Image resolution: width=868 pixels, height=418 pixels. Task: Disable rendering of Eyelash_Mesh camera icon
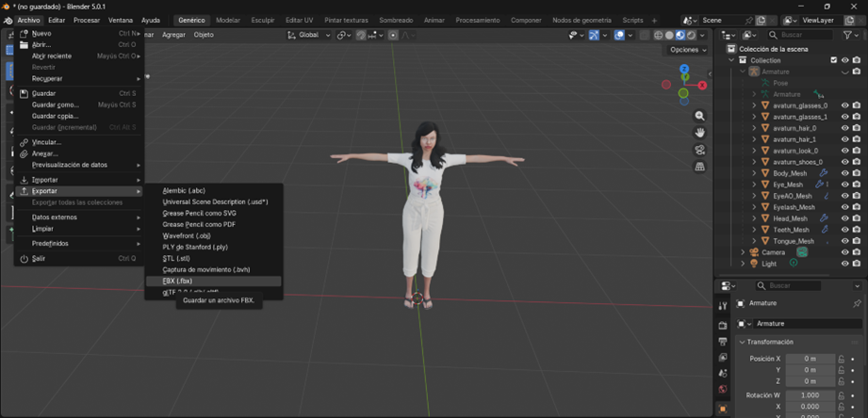click(857, 207)
